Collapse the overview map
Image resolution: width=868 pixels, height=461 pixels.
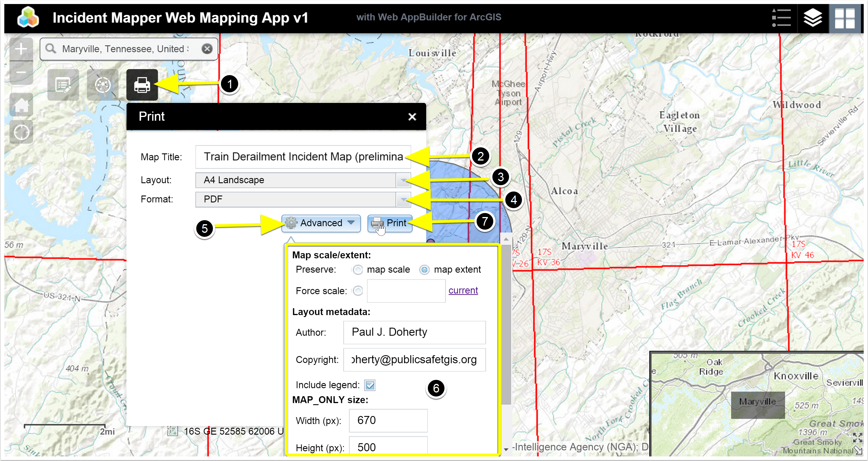858,451
